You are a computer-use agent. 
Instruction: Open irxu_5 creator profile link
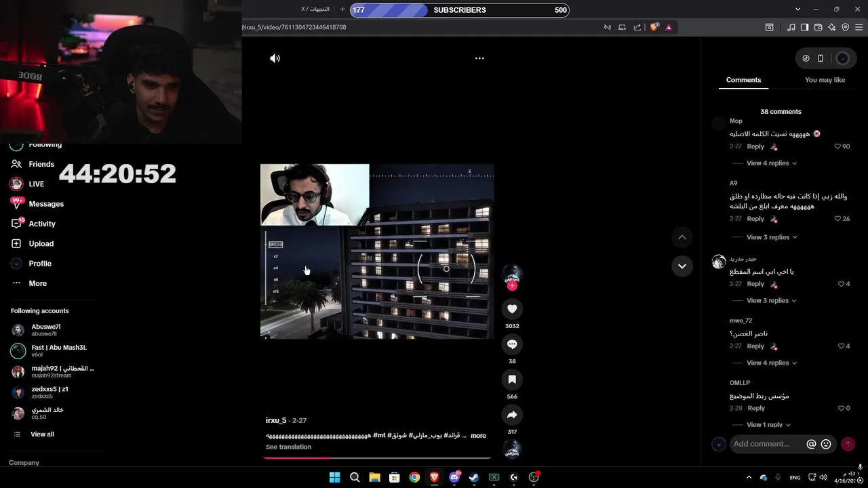(x=276, y=420)
